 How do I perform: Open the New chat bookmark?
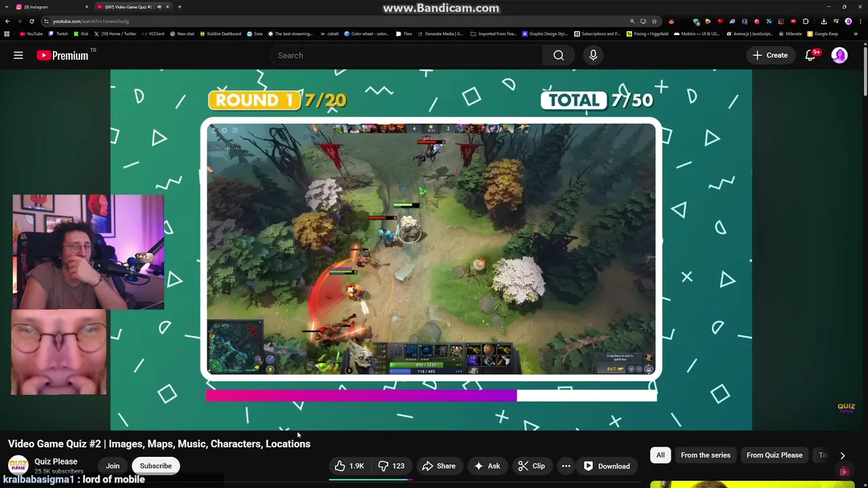pos(182,34)
